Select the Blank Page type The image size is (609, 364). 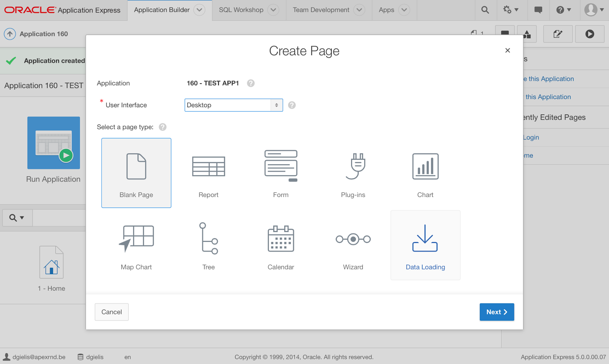click(136, 173)
